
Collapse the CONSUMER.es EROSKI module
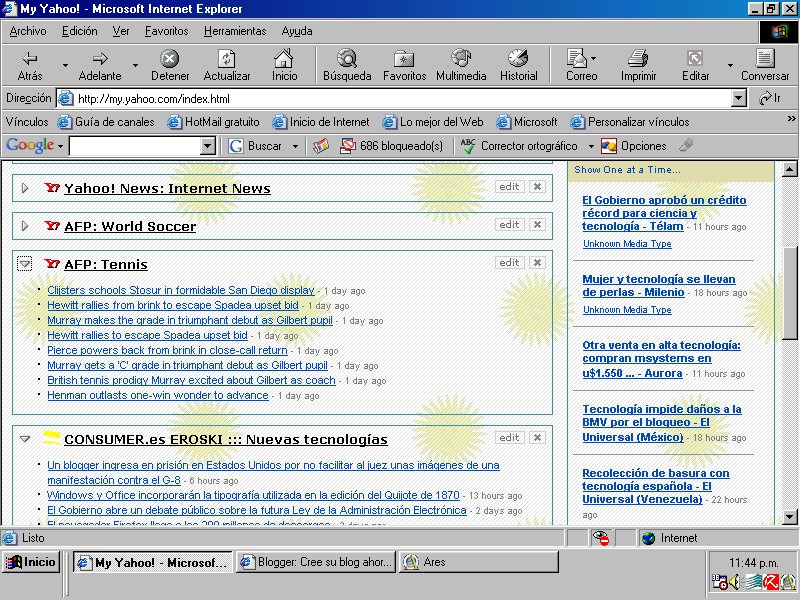[24, 438]
